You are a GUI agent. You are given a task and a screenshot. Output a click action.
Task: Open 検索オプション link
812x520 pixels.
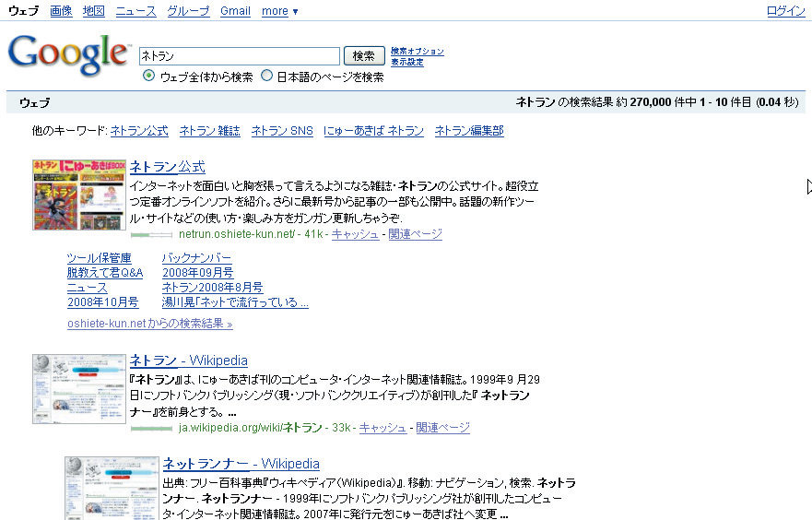click(417, 52)
